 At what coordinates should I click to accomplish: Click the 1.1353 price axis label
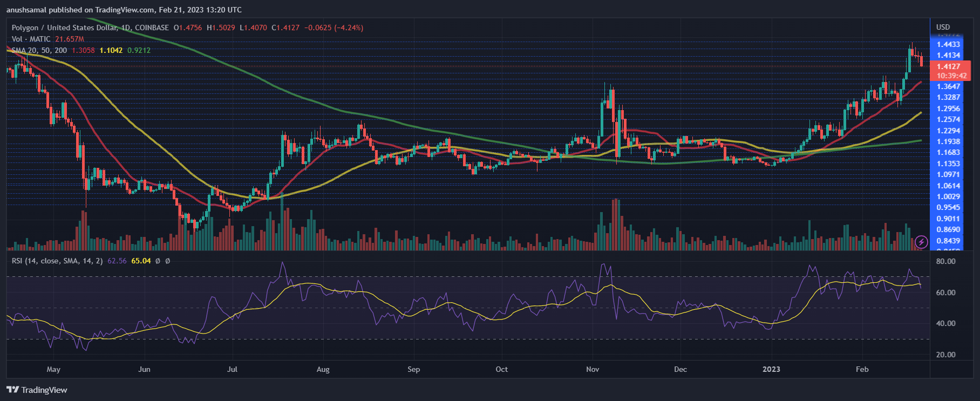point(948,164)
